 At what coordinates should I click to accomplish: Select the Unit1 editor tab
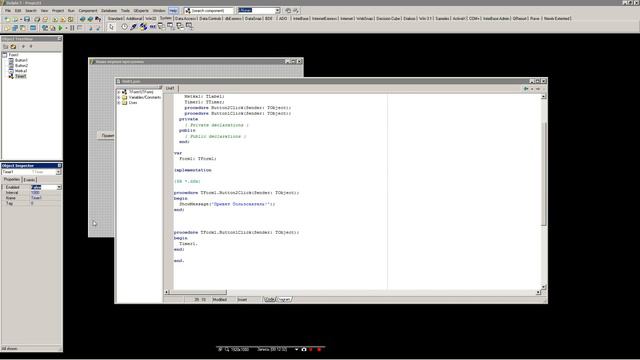point(170,88)
